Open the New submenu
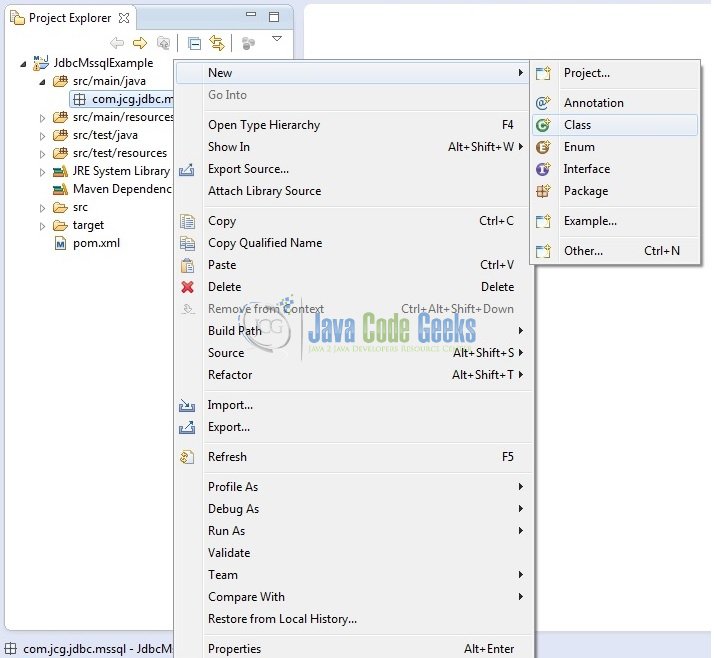 click(353, 73)
